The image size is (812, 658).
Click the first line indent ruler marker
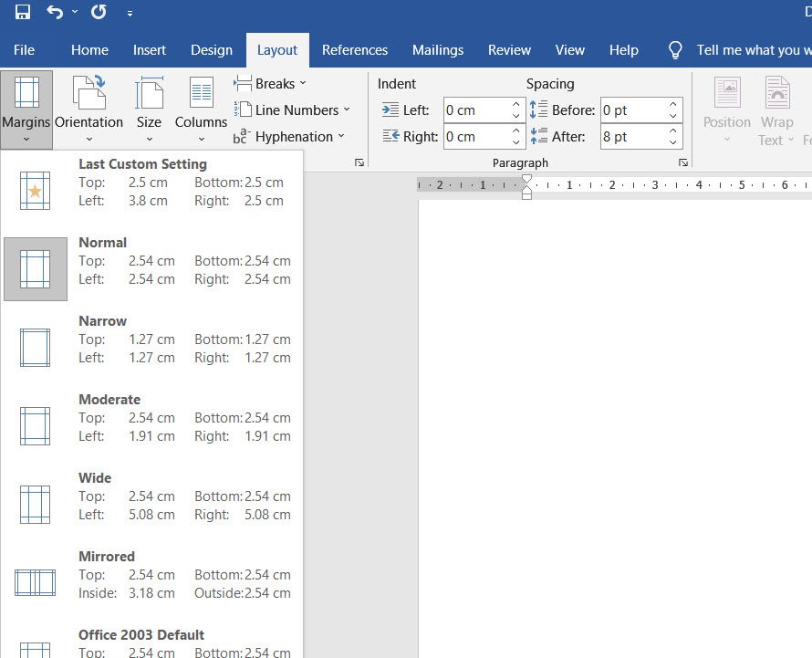coord(526,179)
